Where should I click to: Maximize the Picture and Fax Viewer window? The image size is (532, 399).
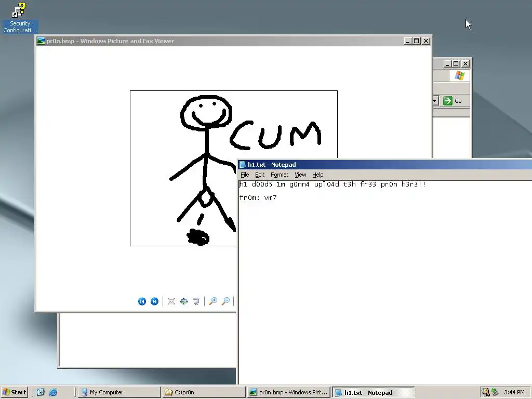pos(417,41)
